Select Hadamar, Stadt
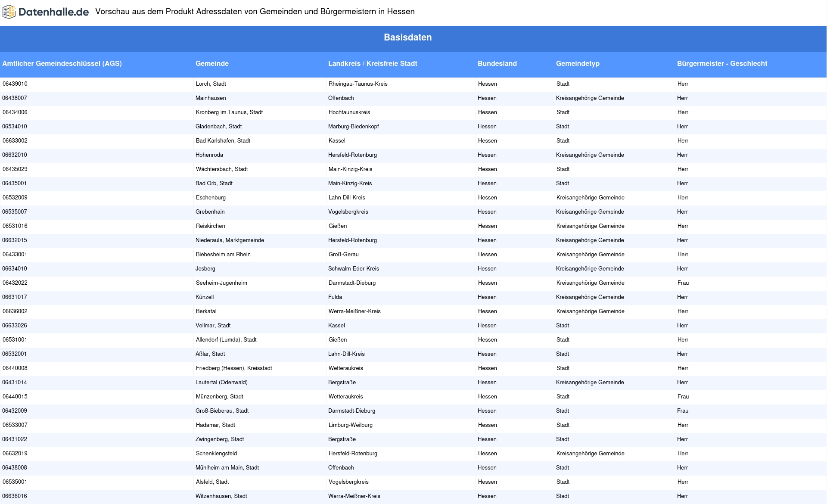This screenshot has width=827, height=504. (x=215, y=425)
